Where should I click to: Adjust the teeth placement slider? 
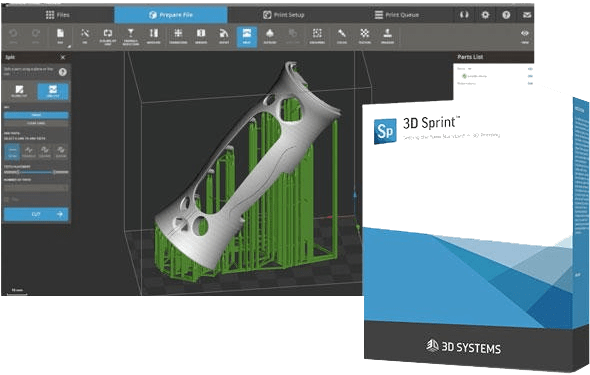click(x=36, y=172)
